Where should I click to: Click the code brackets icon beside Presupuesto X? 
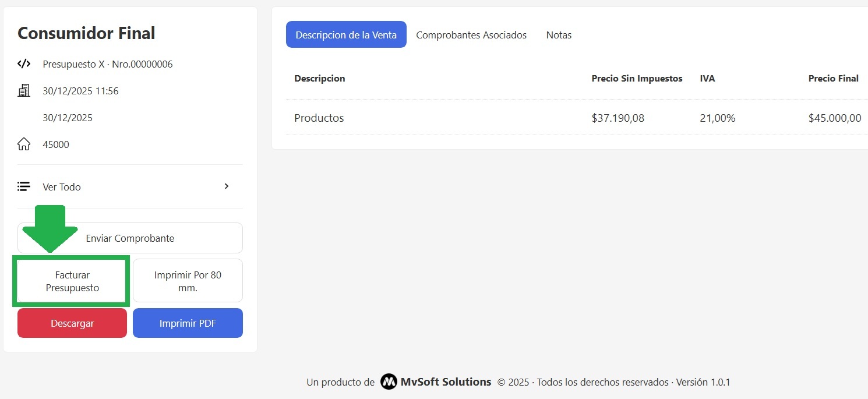click(24, 64)
